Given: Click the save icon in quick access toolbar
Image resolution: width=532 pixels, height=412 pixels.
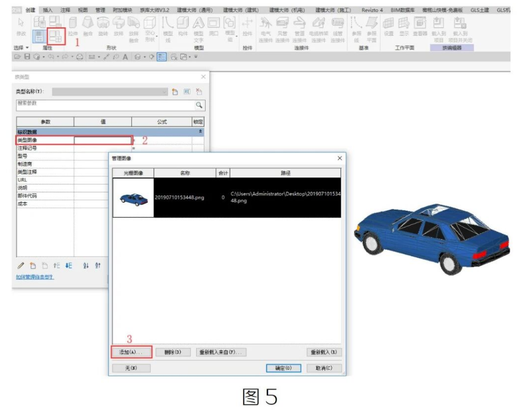Looking at the screenshot, I should pyautogui.click(x=27, y=56).
